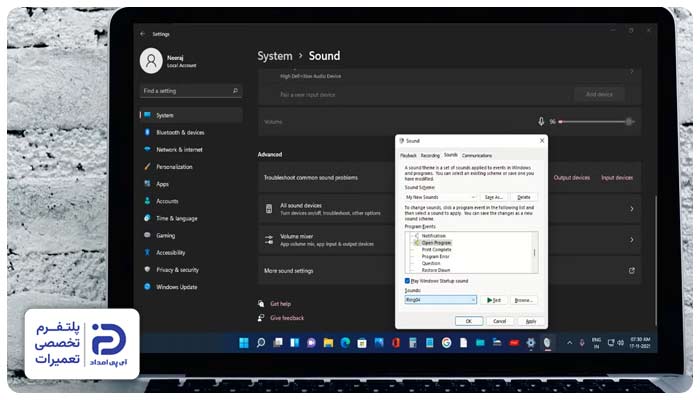Show hidden tray icons chevron
This screenshot has height=400, width=700.
tap(569, 343)
